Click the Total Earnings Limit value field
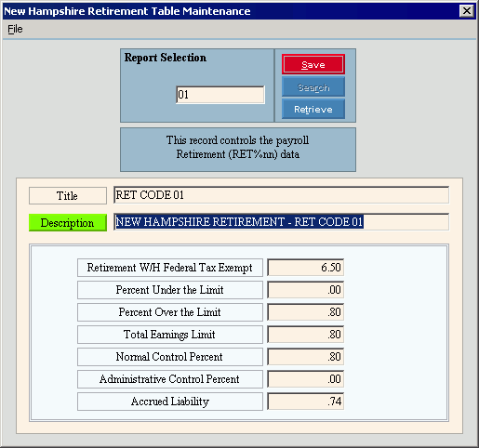This screenshot has height=448, width=479. click(305, 335)
